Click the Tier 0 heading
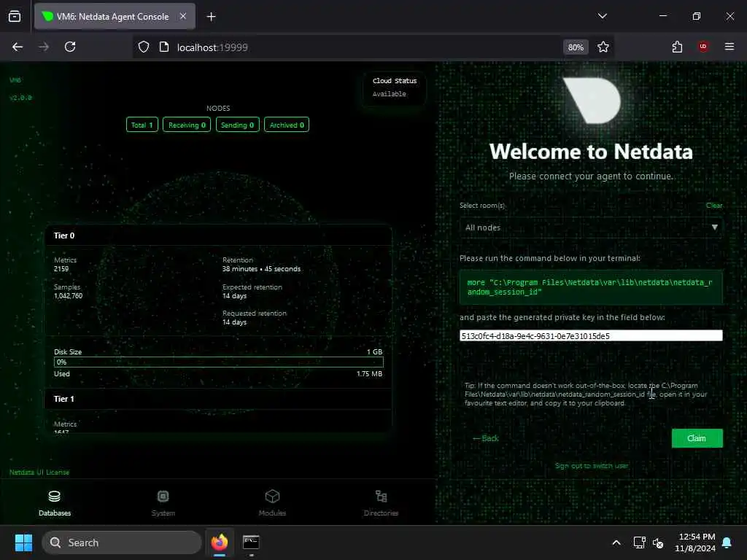 click(64, 236)
